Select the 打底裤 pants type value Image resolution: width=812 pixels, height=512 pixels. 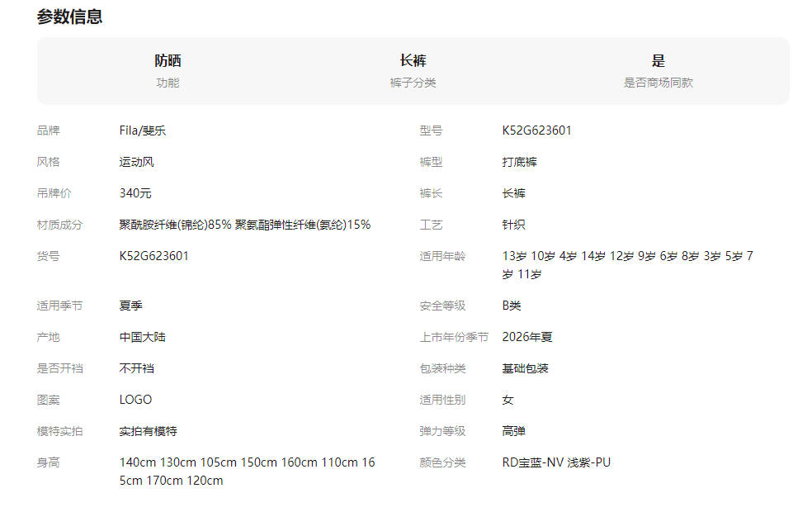click(x=519, y=162)
